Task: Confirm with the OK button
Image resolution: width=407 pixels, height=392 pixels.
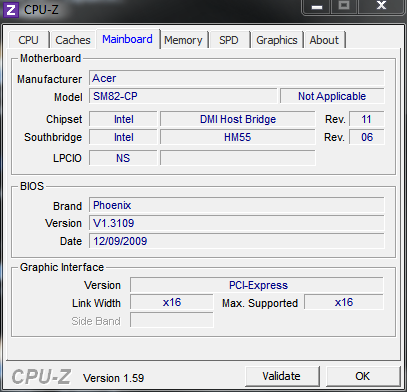Action: tap(363, 376)
